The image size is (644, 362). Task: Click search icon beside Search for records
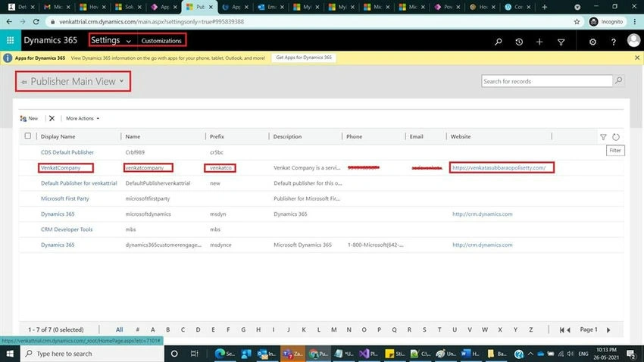click(x=618, y=81)
